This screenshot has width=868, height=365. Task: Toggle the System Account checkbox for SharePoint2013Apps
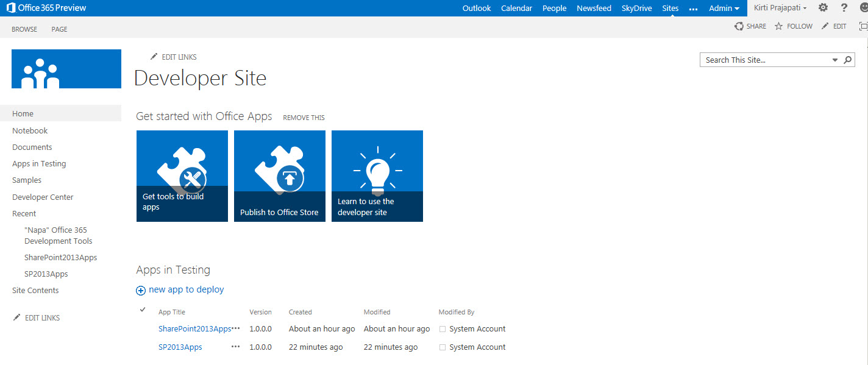[x=443, y=329]
